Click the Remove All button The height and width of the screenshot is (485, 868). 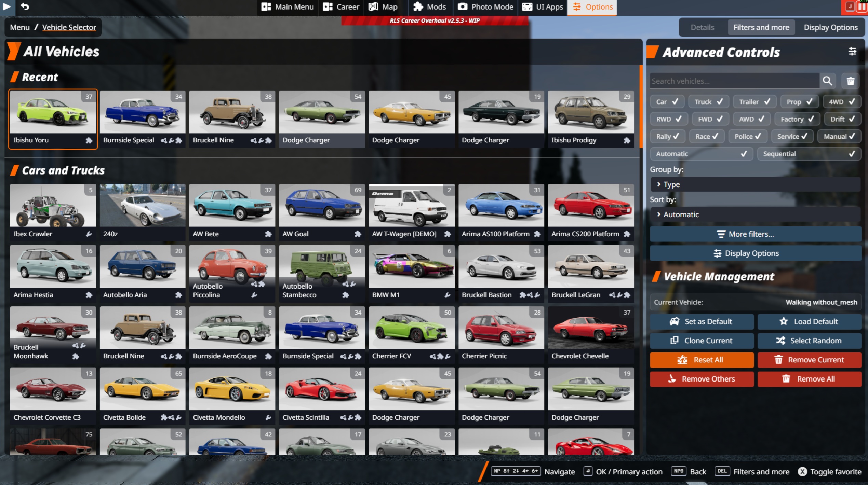pyautogui.click(x=809, y=379)
